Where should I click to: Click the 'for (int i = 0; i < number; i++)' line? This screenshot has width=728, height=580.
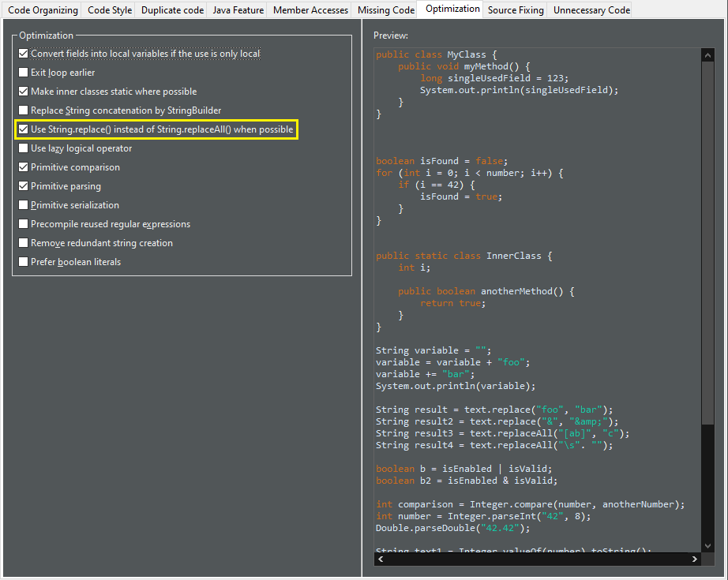[x=470, y=173]
